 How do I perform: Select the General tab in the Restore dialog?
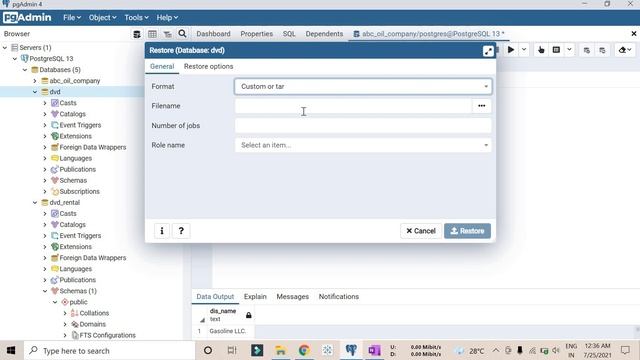pyautogui.click(x=162, y=66)
